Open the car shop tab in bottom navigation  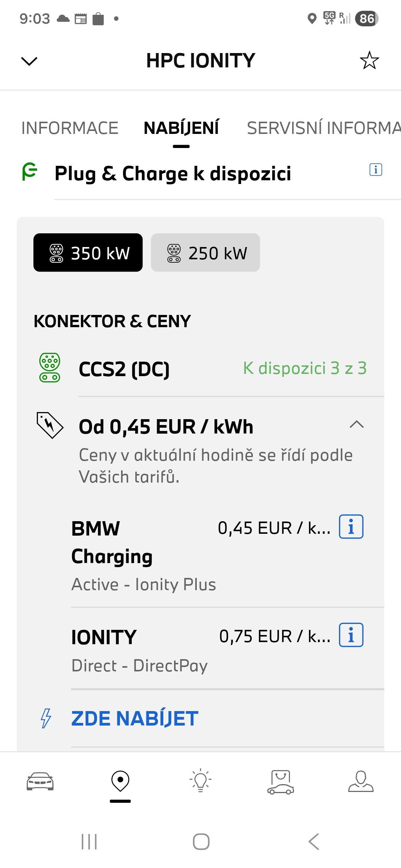click(x=281, y=782)
